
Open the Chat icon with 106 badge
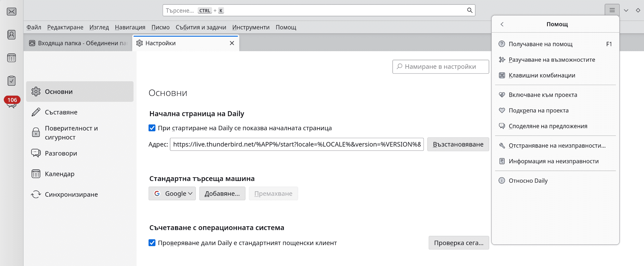[12, 102]
